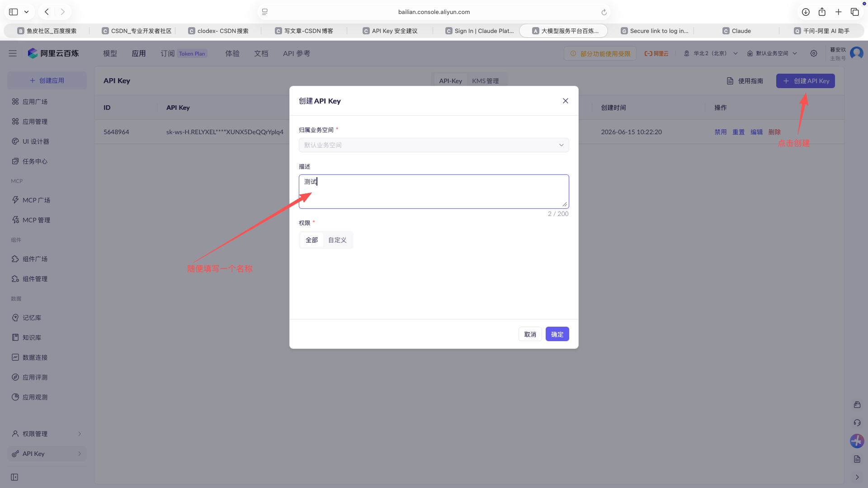This screenshot has height=488, width=868.
Task: Open the 应用 top menu
Action: point(139,53)
